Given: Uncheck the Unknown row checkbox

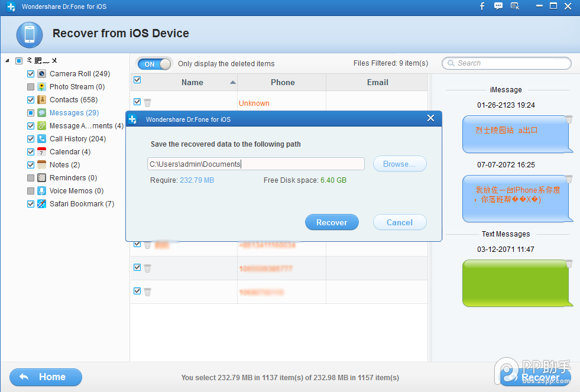Looking at the screenshot, I should [x=137, y=102].
